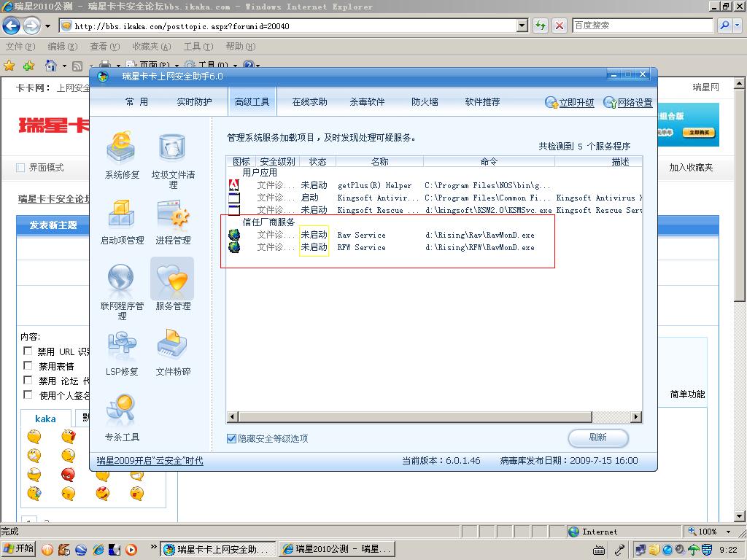The width and height of the screenshot is (747, 560).
Task: Open 系统修复 (System Repair) tool
Action: pyautogui.click(x=122, y=155)
